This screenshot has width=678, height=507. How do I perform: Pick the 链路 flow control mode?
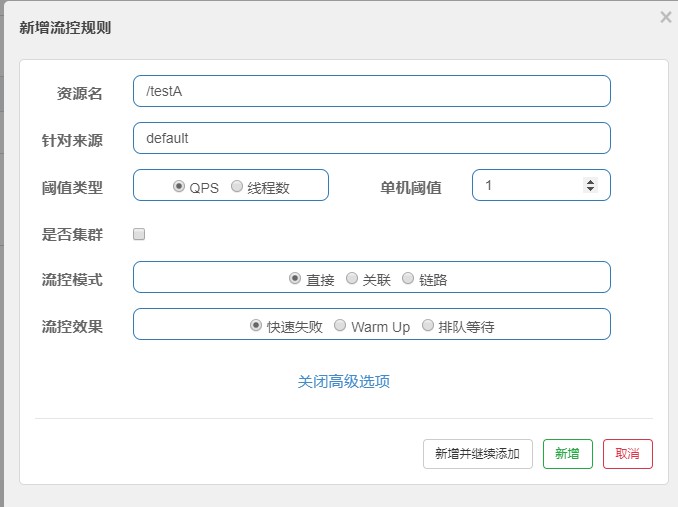[408, 279]
